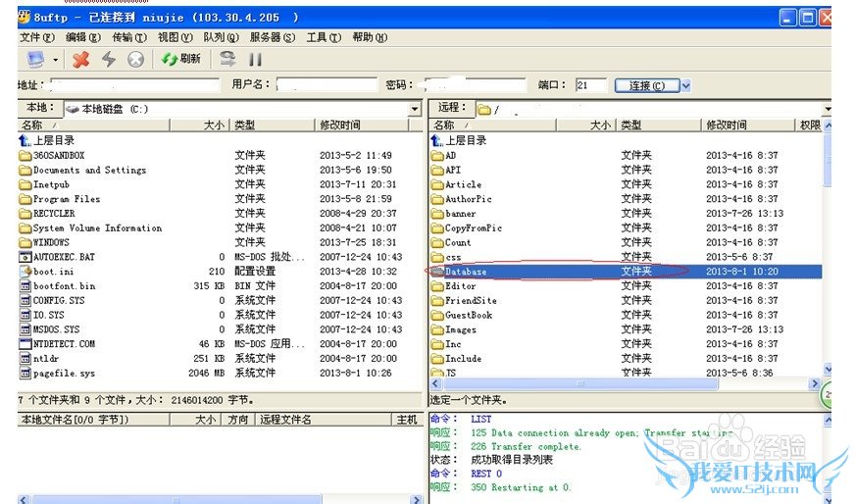
Task: Select the remote Images folder icon
Action: click(x=437, y=329)
